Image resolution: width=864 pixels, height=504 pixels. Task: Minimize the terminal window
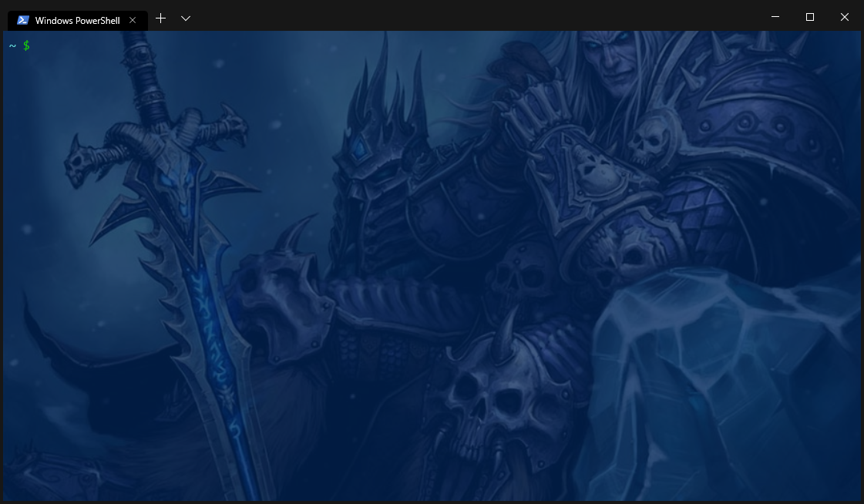[775, 17]
